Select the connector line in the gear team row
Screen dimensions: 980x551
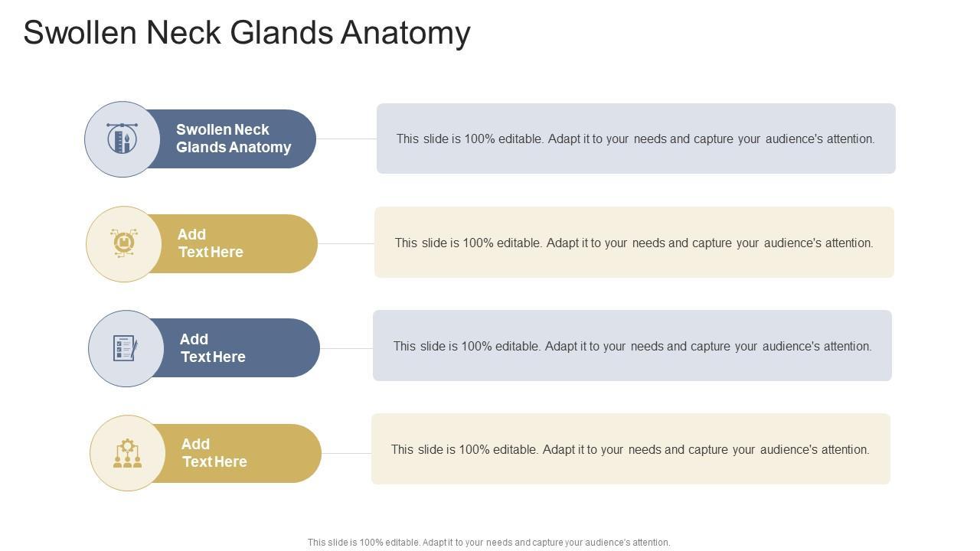point(346,453)
